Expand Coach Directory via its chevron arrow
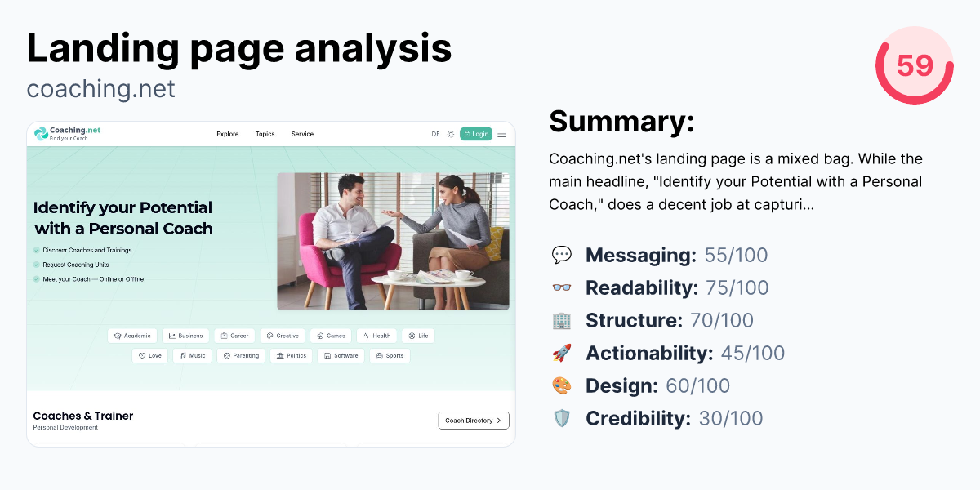980x490 pixels. click(500, 421)
